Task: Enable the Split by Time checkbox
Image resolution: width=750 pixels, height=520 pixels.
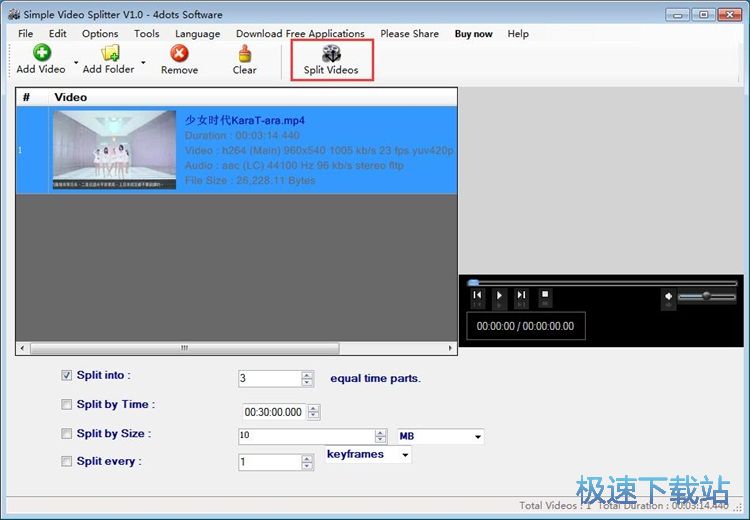Action: coord(66,405)
